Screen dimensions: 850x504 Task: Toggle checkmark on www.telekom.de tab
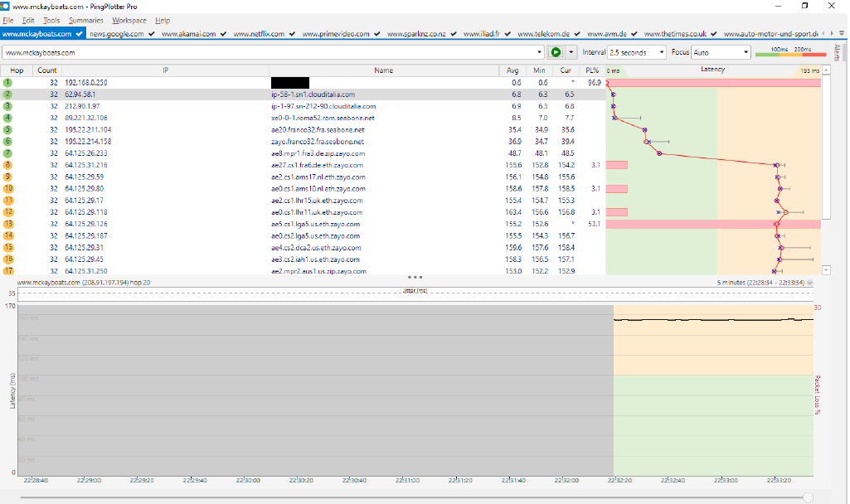tap(577, 34)
